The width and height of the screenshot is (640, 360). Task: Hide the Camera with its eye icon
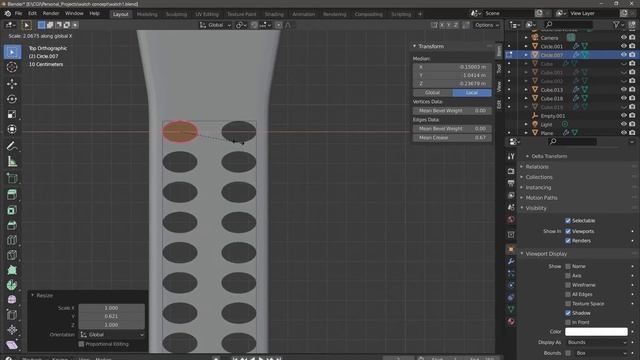(x=623, y=38)
